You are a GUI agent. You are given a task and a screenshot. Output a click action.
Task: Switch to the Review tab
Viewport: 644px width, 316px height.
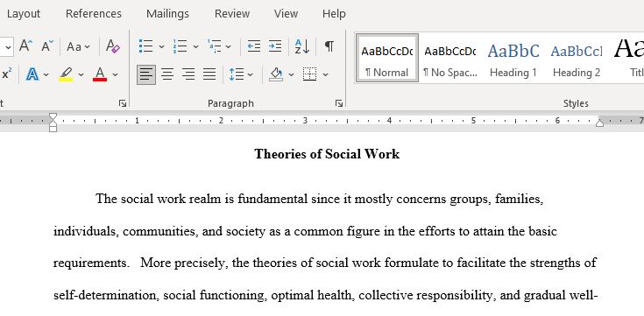tap(232, 13)
